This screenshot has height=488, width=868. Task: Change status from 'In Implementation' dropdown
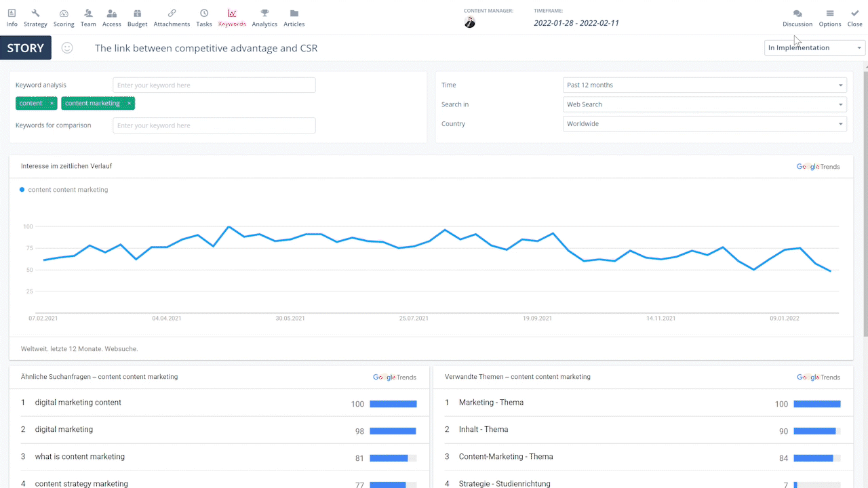[814, 48]
